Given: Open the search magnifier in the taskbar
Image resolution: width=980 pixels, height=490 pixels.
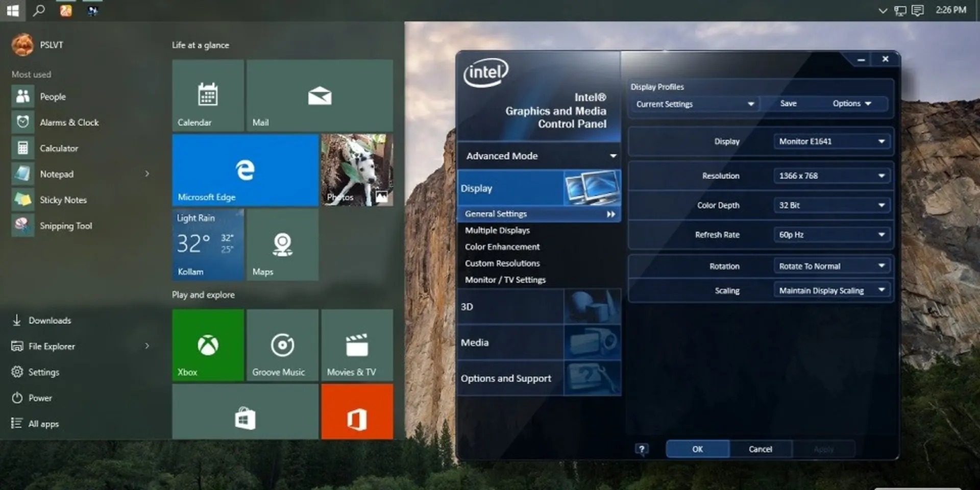Looking at the screenshot, I should [39, 10].
